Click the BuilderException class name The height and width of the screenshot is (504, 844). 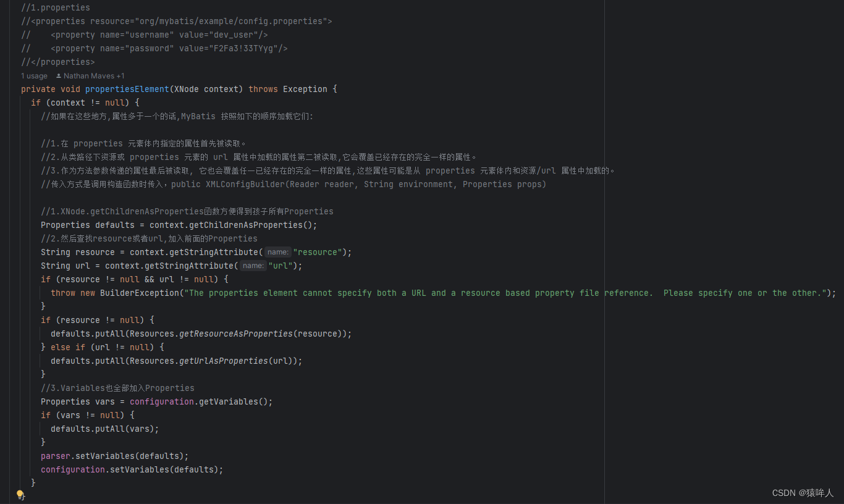click(140, 293)
